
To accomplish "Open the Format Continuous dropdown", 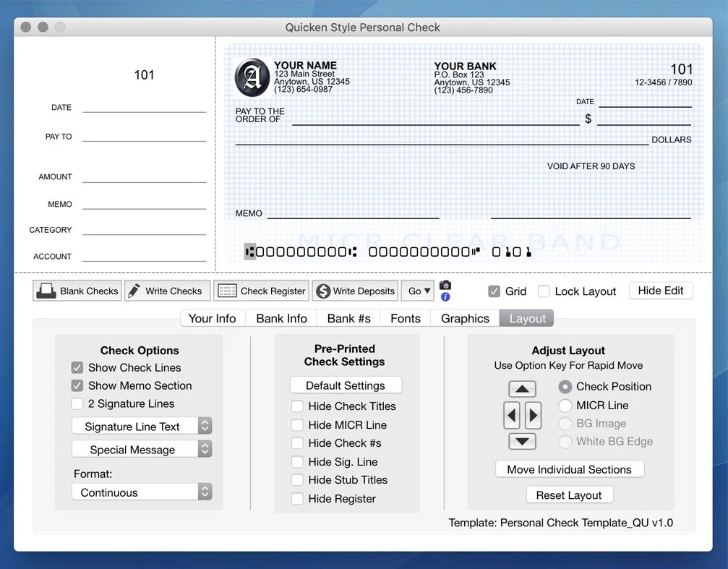I will coord(142,492).
